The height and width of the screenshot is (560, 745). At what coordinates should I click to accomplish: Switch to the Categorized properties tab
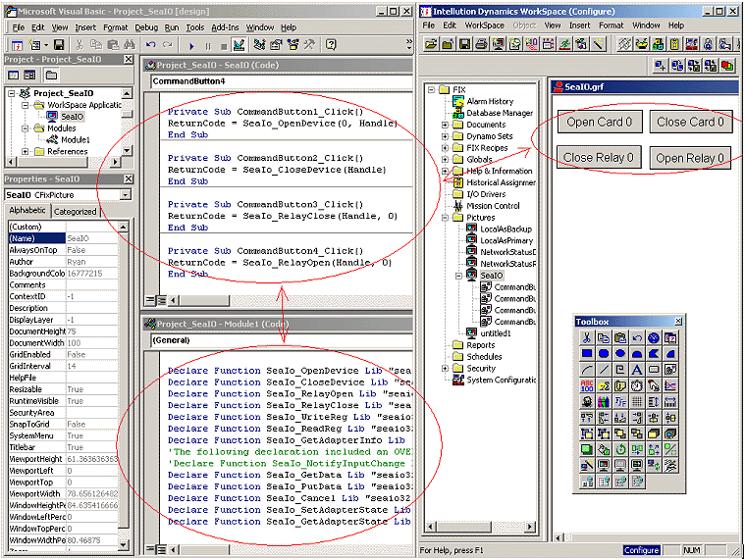pos(75,212)
